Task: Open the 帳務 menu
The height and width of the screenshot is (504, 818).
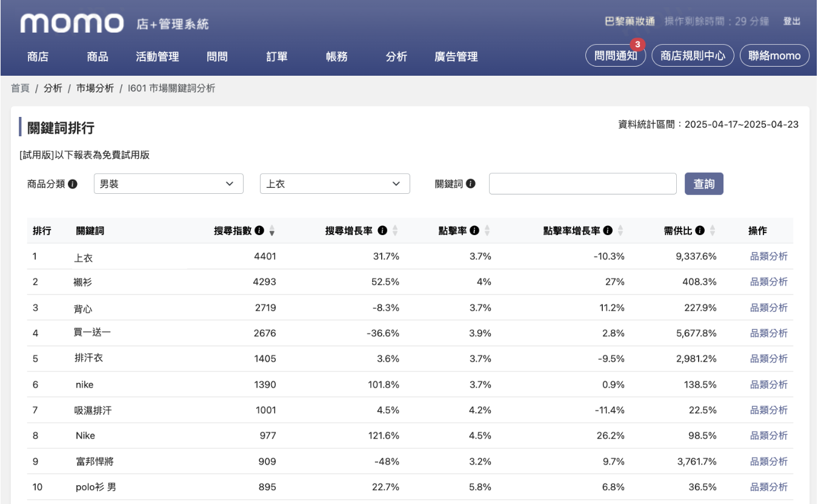Action: (x=336, y=57)
